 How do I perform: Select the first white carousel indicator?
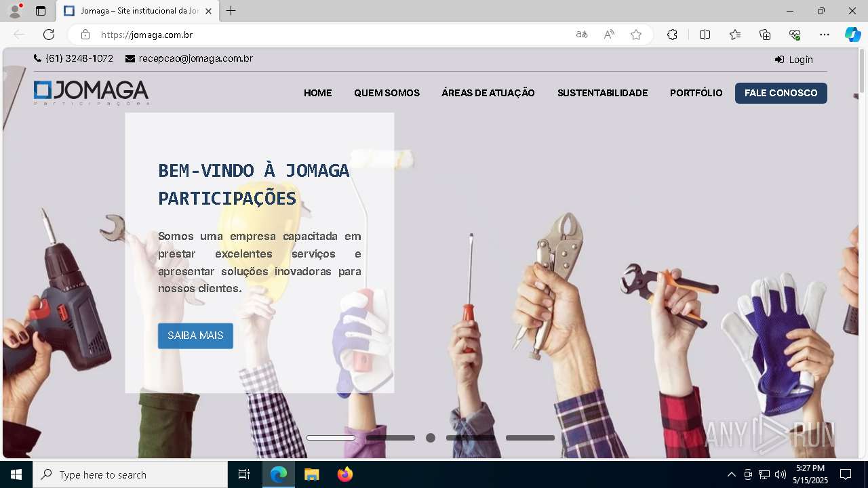tap(331, 438)
